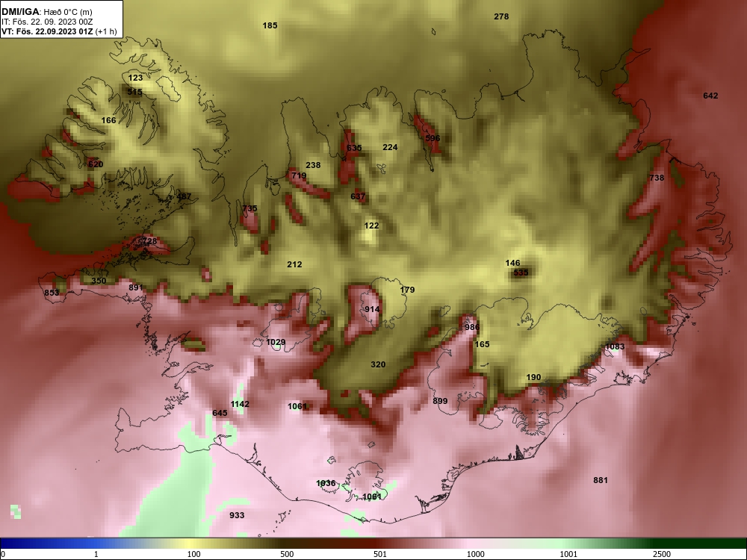Screen dimensions: 747x560
Task: Click the 899 map label
Action: point(440,402)
